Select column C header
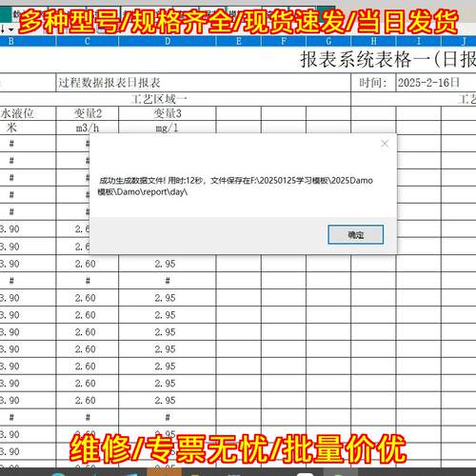The height and width of the screenshot is (476, 476). 88,41
